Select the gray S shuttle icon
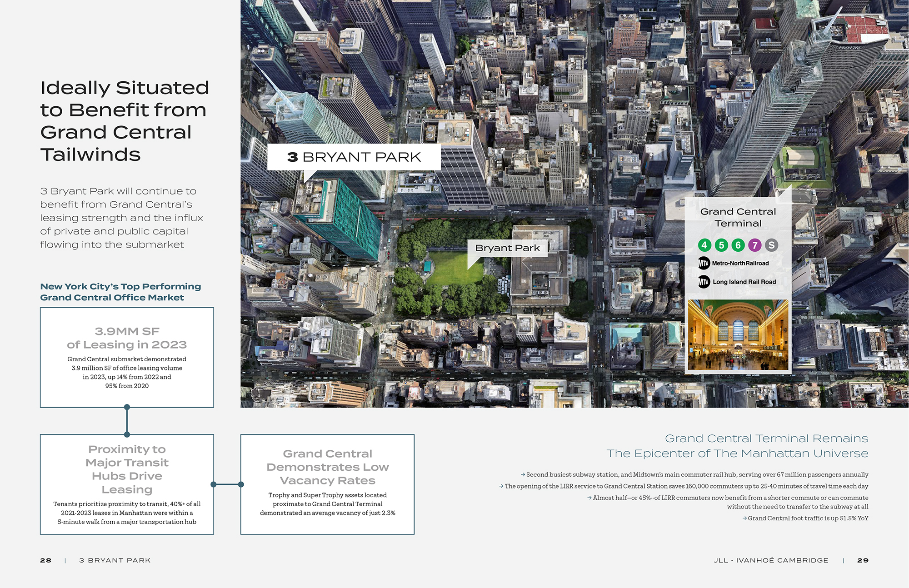 (771, 245)
